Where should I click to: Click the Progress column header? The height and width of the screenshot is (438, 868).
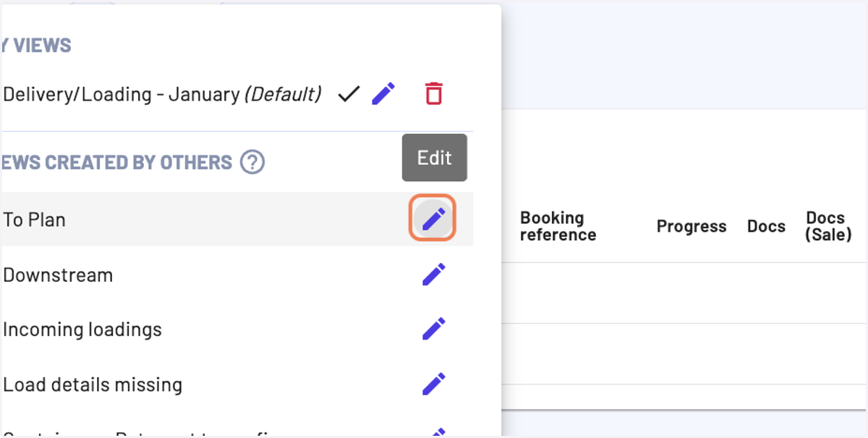coord(692,227)
